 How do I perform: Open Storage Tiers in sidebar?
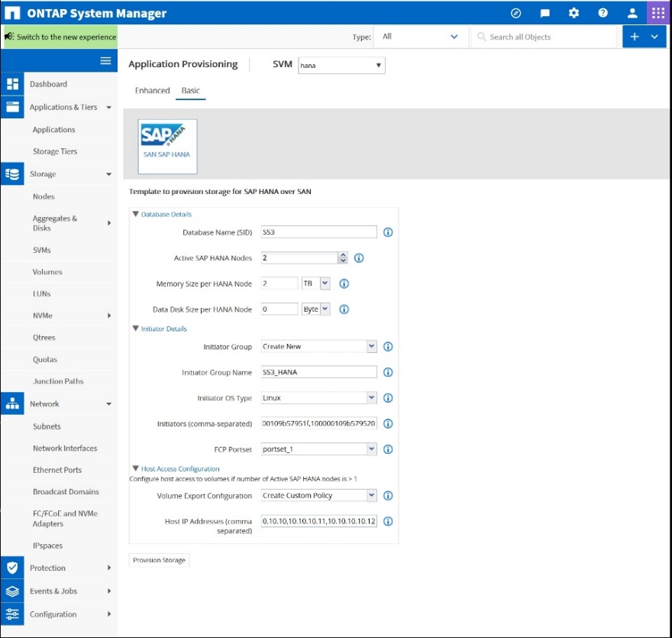(55, 151)
